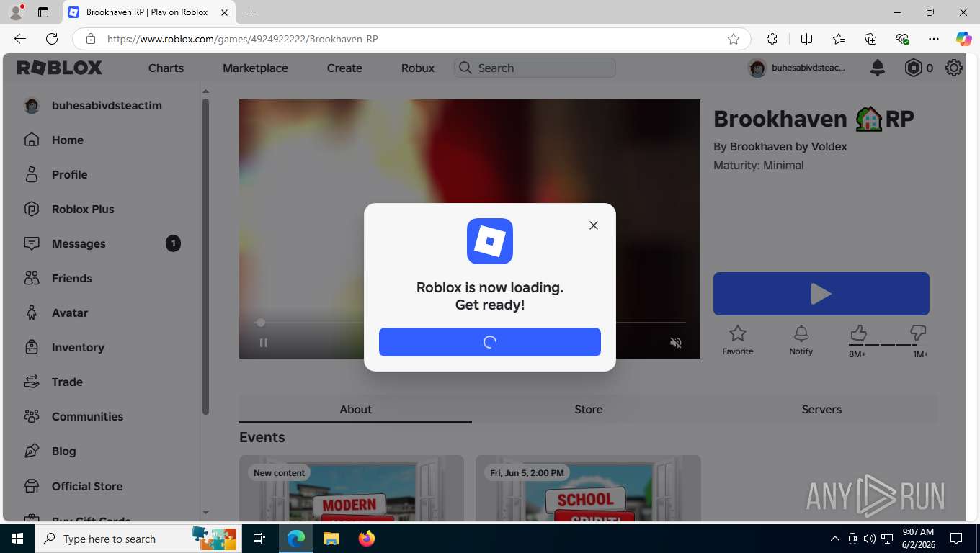This screenshot has width=980, height=553.
Task: Open the Charts menu
Action: [x=166, y=68]
